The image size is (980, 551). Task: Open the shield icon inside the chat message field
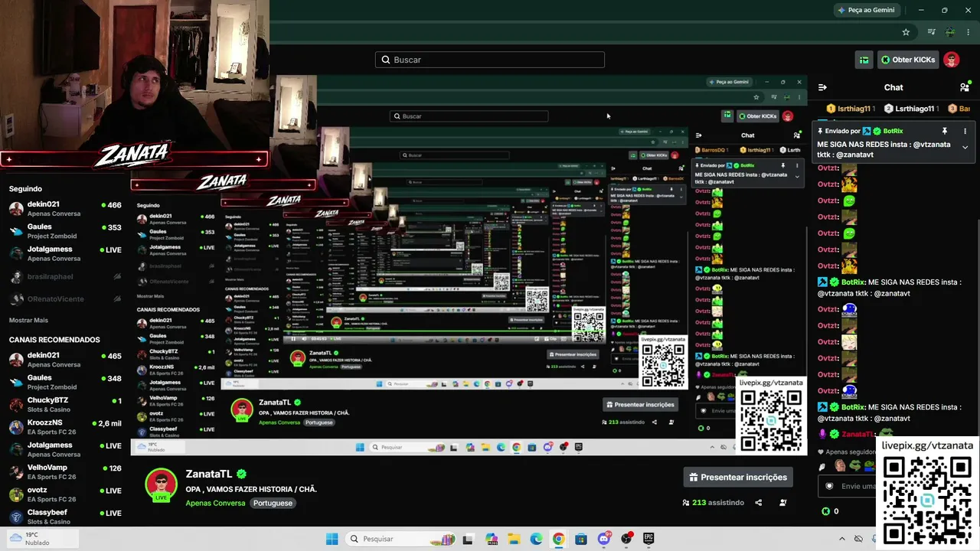pos(828,486)
